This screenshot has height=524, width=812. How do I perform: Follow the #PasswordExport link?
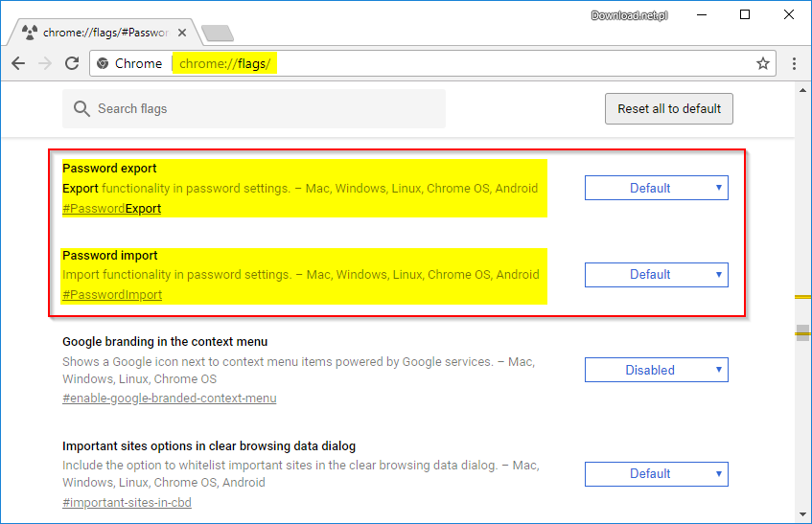tap(112, 209)
